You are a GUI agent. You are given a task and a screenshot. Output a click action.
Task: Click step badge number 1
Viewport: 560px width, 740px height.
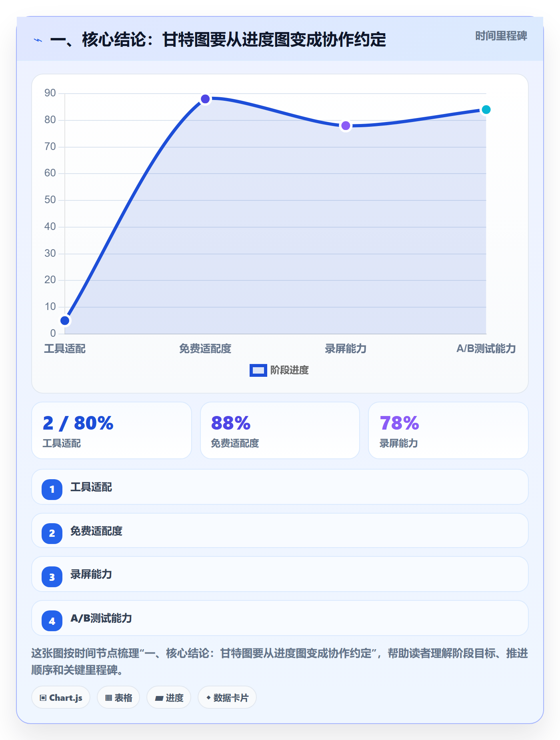tap(52, 489)
